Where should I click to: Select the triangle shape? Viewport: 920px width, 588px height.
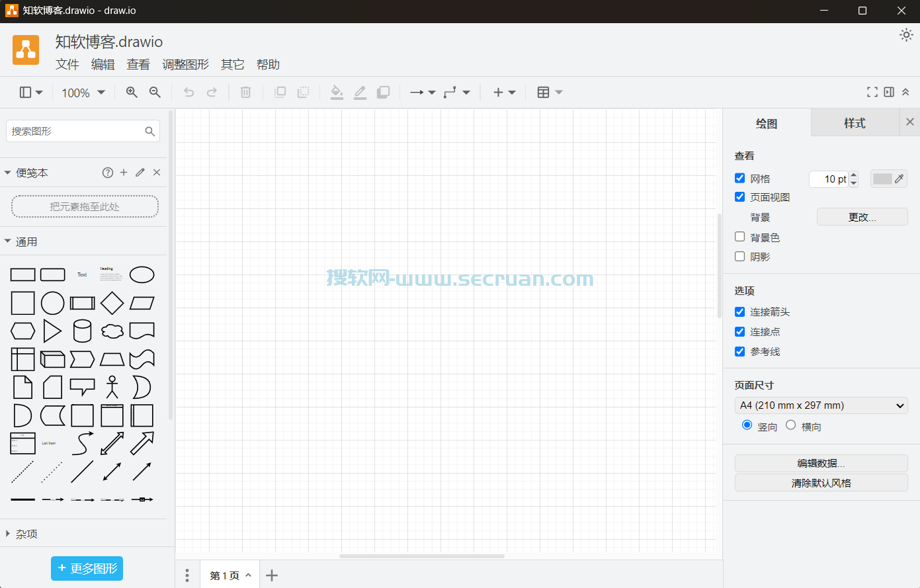[52, 331]
